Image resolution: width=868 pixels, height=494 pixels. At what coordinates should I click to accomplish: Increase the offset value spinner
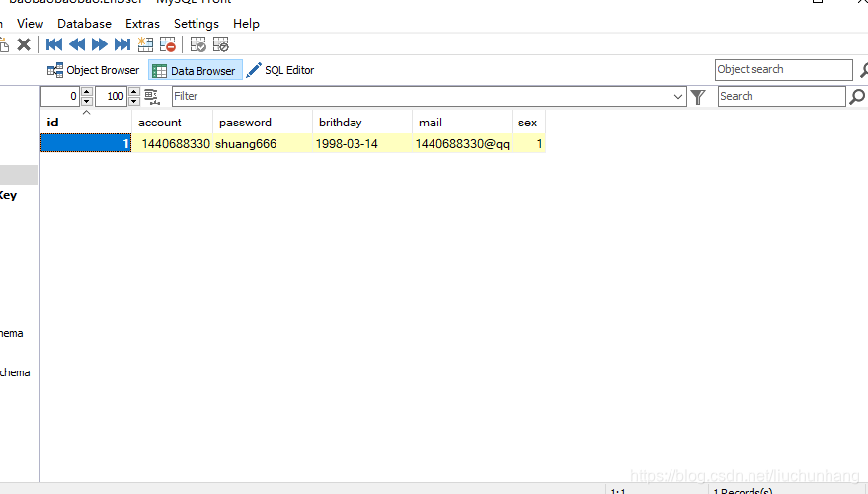tap(87, 91)
